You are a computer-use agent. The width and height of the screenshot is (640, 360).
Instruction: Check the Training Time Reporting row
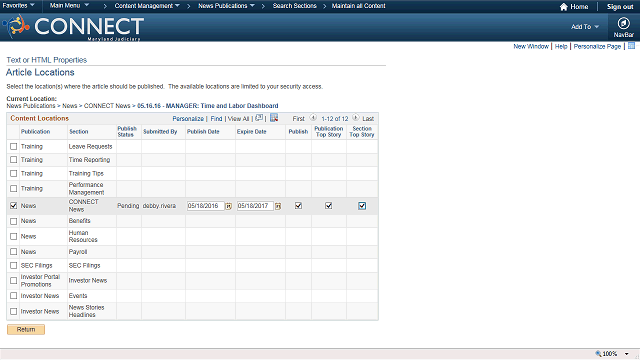13,160
